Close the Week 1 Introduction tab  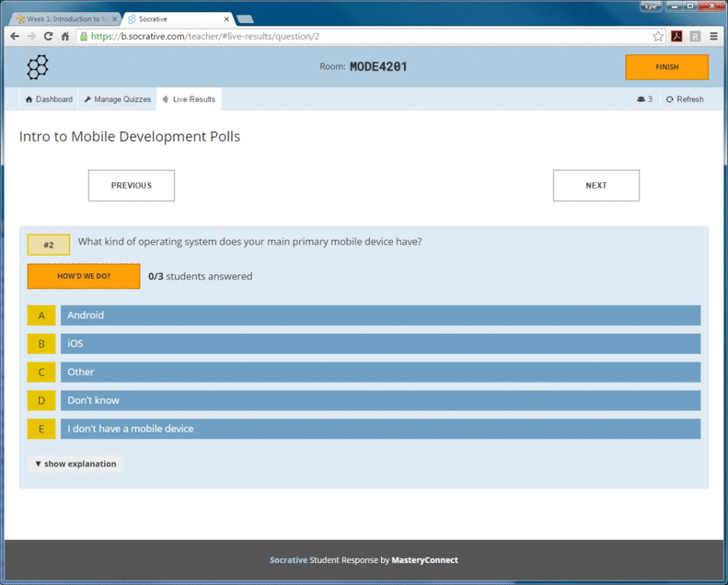[115, 19]
